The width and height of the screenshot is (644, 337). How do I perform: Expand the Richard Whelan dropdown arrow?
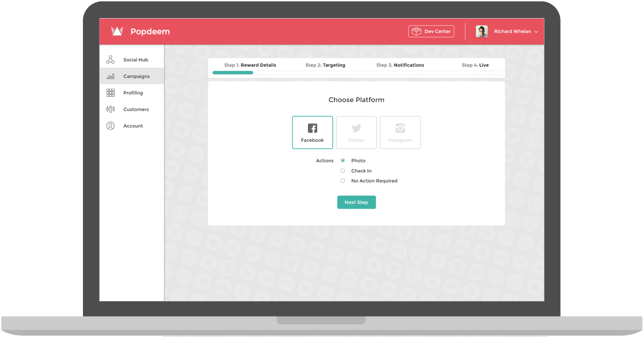536,32
